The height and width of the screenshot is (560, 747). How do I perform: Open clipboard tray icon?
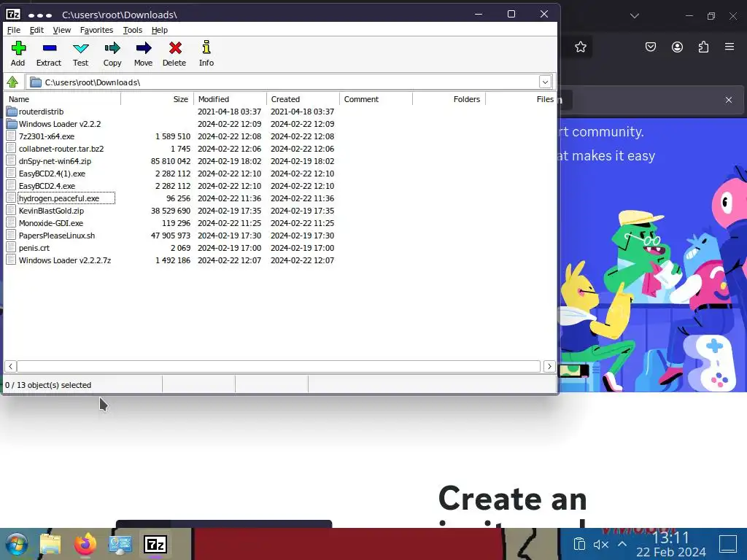pyautogui.click(x=578, y=544)
